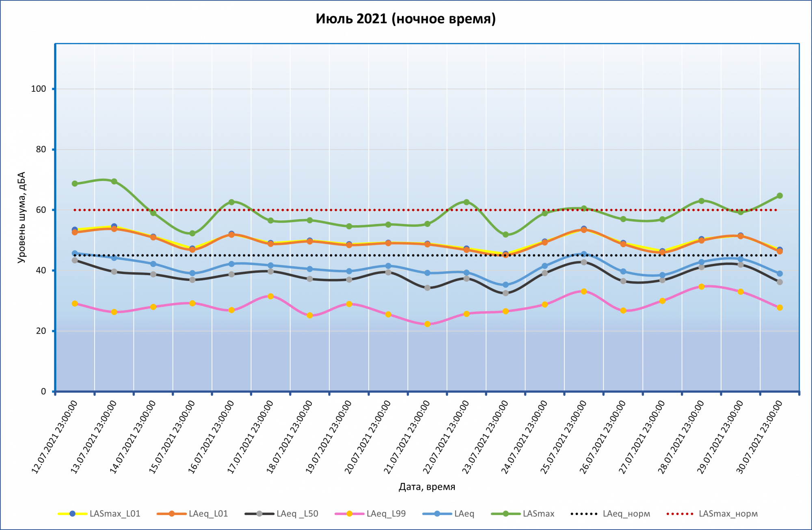Click the black dotted LAeq_норм legend marker

584,514
